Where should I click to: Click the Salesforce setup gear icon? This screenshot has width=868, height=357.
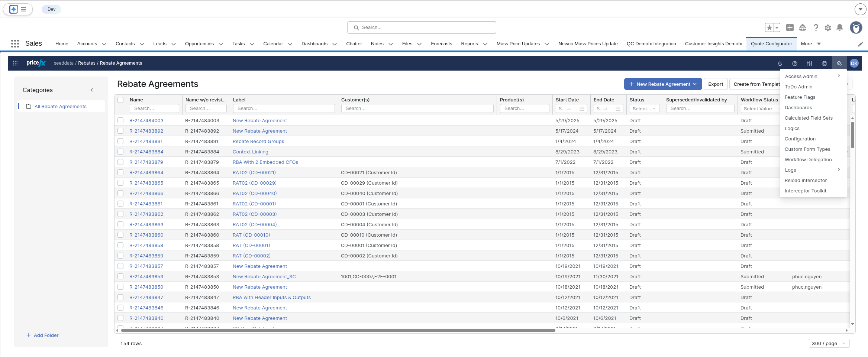click(x=828, y=28)
